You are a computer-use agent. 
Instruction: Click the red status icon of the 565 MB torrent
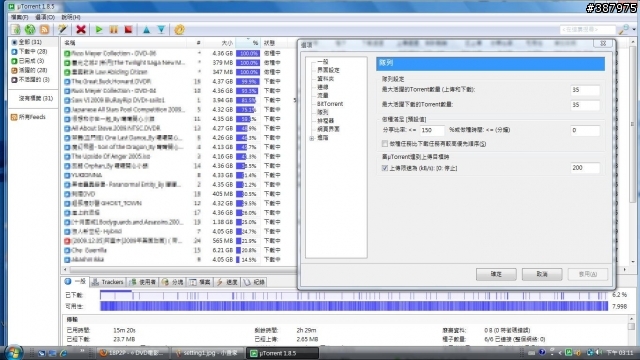[67, 241]
